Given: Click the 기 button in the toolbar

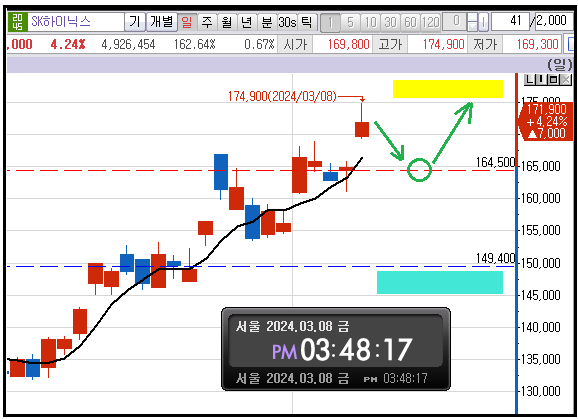Looking at the screenshot, I should click(135, 22).
